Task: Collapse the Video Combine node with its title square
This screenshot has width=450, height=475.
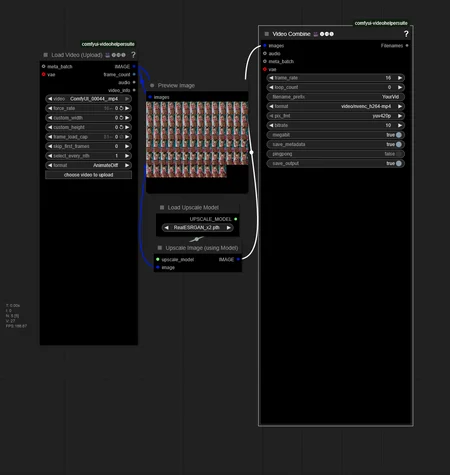Action: pyautogui.click(x=266, y=34)
